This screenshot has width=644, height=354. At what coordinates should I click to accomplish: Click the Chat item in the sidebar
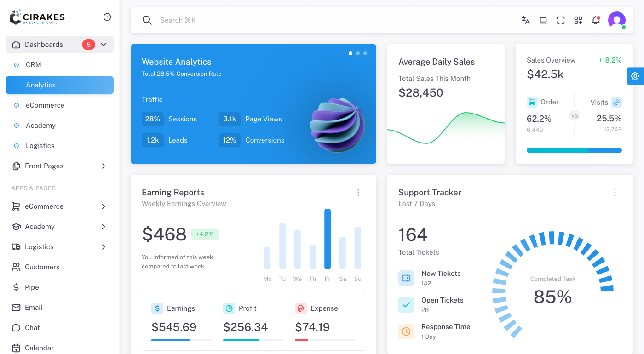pyautogui.click(x=31, y=327)
